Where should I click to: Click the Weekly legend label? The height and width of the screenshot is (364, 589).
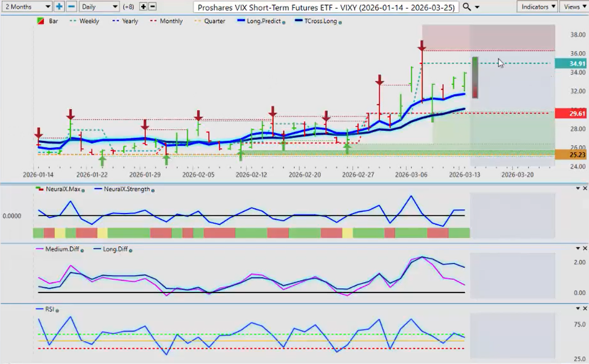pos(89,21)
